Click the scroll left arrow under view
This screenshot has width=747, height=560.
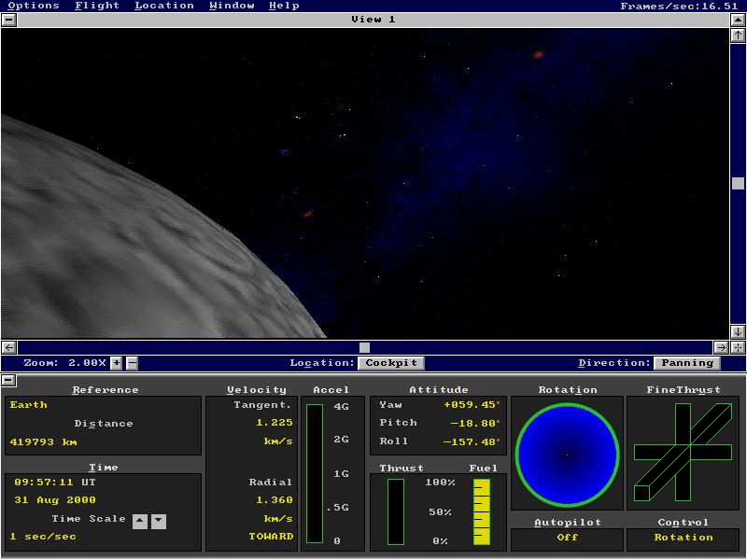pyautogui.click(x=9, y=347)
